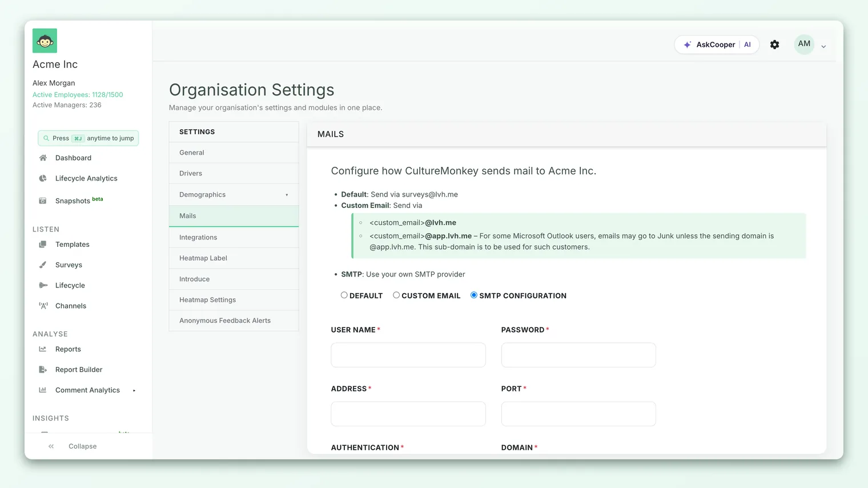Click the MAILS panel header
868x488 pixels.
tap(566, 134)
